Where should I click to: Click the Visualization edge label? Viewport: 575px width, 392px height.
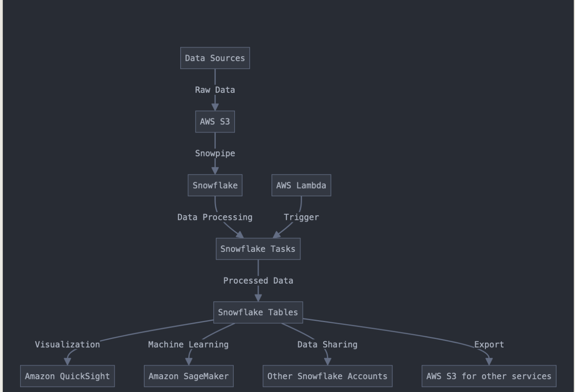[x=67, y=344]
